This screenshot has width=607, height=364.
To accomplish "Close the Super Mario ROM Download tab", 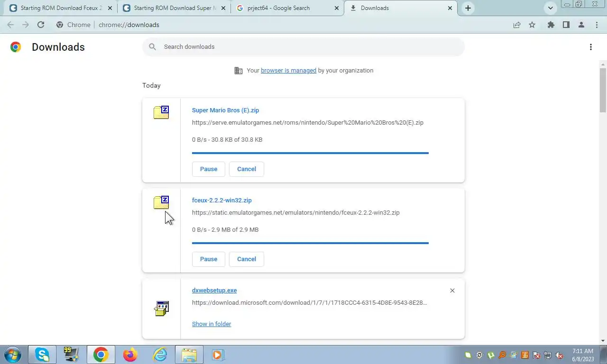I will click(223, 8).
